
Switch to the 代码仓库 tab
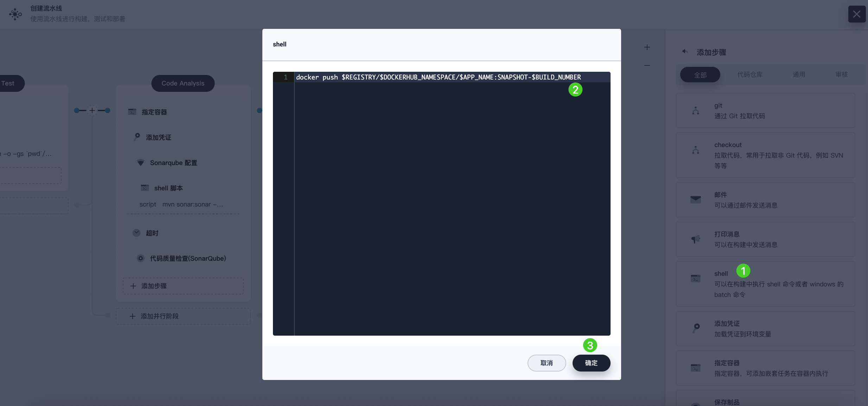[x=750, y=74]
